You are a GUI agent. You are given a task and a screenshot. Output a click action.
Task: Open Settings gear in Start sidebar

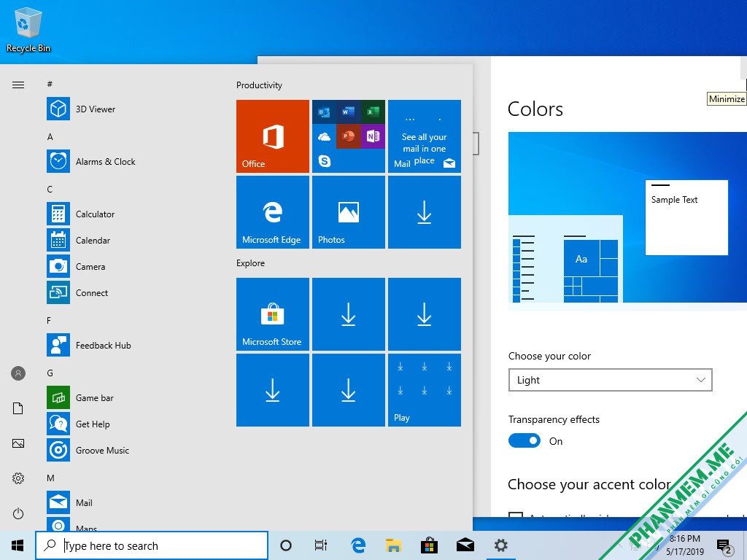point(18,478)
